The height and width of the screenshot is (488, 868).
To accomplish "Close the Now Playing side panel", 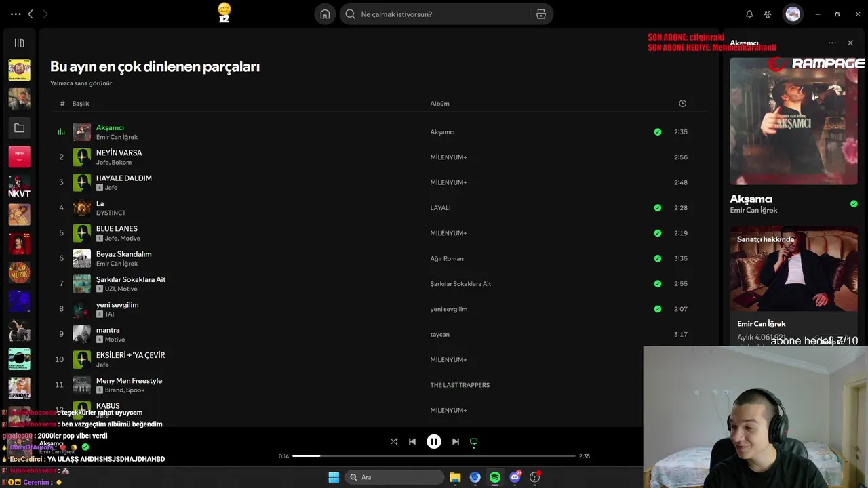I will (850, 43).
